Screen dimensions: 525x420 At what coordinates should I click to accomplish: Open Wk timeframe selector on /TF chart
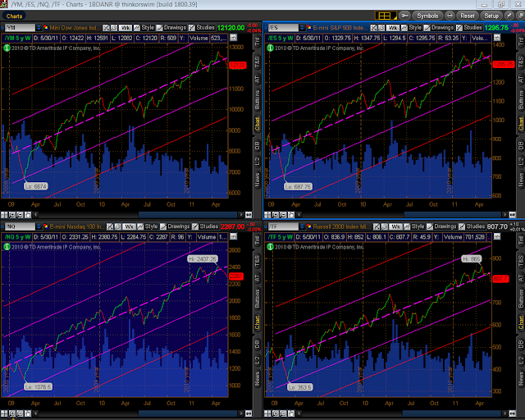(x=395, y=226)
